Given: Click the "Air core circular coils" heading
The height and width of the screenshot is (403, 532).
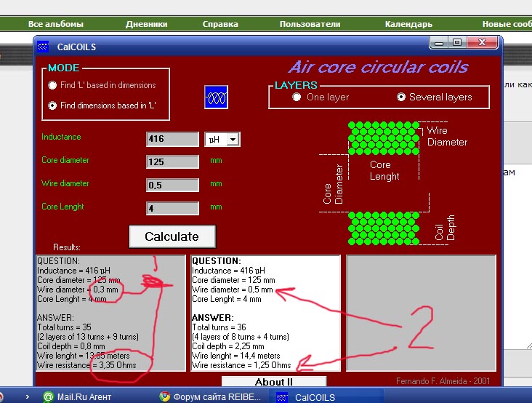Looking at the screenshot, I should pos(379,67).
